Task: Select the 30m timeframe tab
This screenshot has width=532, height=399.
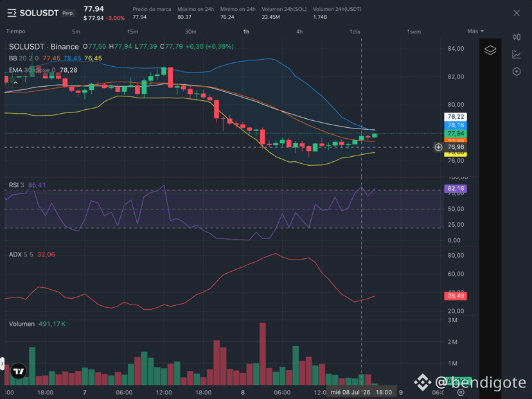Action: click(190, 31)
